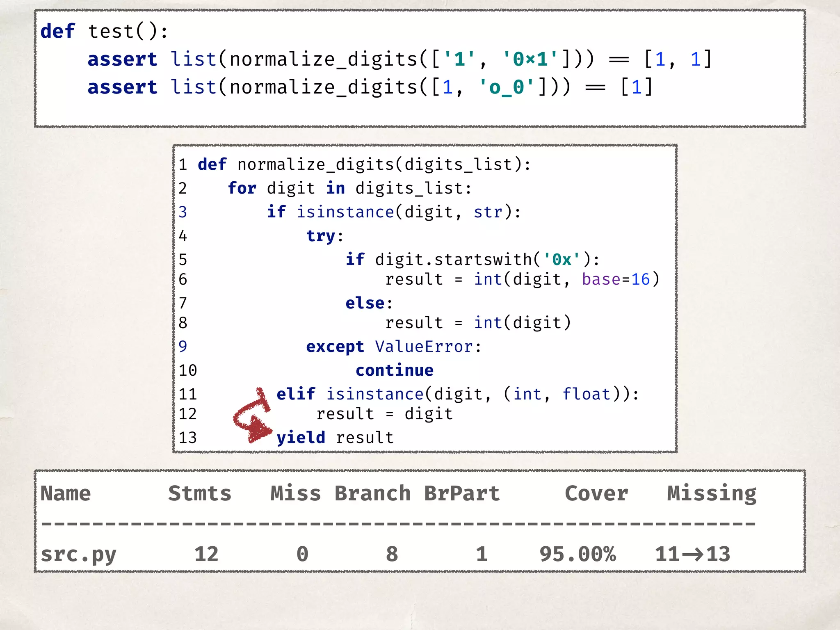Click the 'Miss' column header
This screenshot has width=840, height=630.
coord(295,493)
